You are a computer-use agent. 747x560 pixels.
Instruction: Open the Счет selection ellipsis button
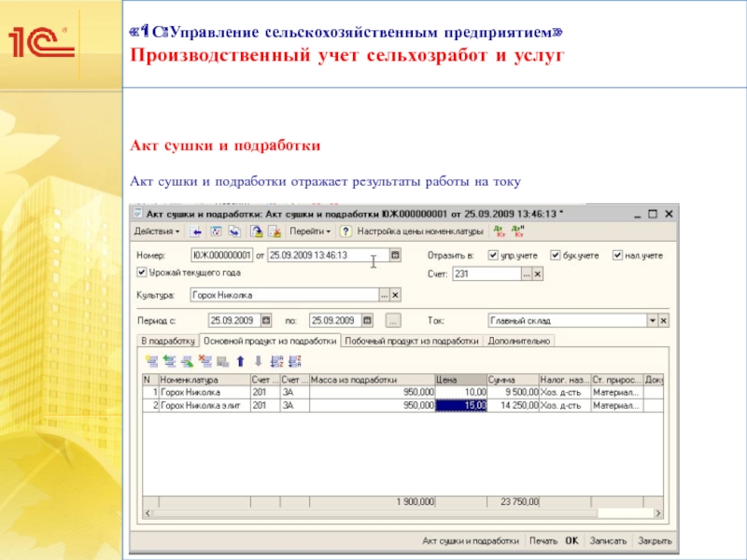point(527,273)
